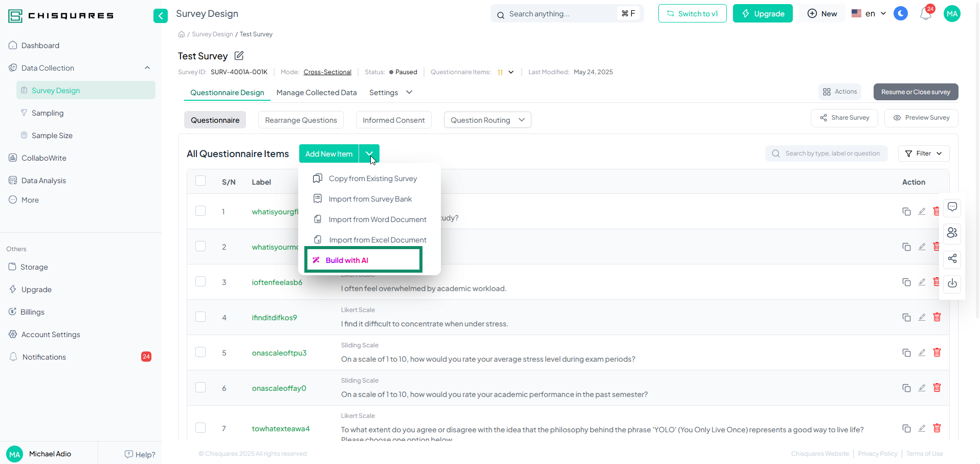Select the checkbox for row 5

[201, 352]
